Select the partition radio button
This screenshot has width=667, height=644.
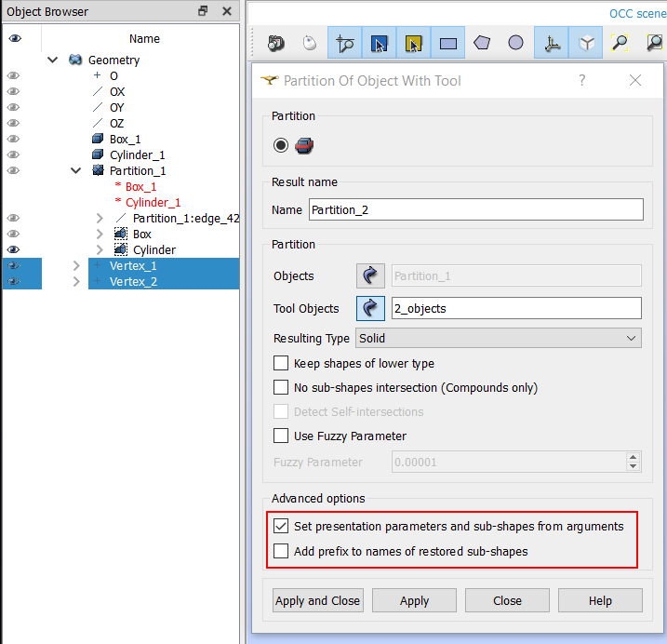click(281, 145)
